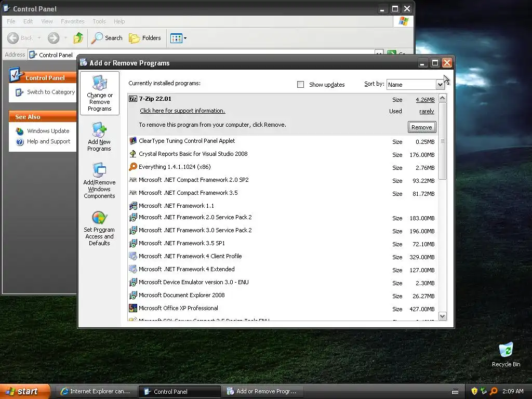Viewport: 532px width, 399px height.
Task: Open Add/Remove Windows Components
Action: tap(99, 180)
